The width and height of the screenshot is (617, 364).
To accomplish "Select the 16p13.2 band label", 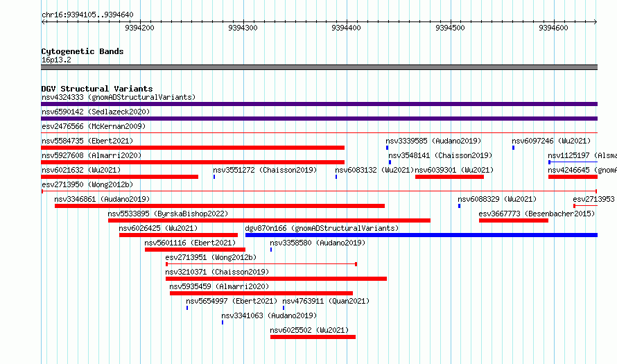I will pyautogui.click(x=56, y=60).
